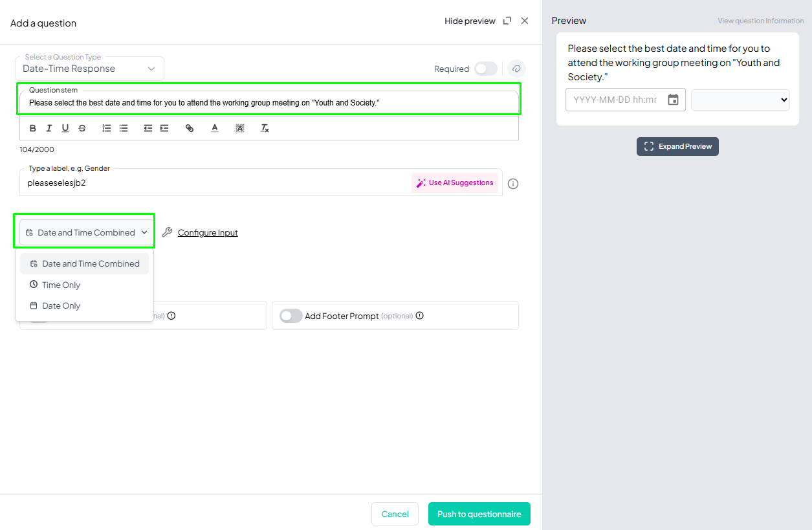
Task: Click Use AI Suggestions button
Action: (x=455, y=182)
